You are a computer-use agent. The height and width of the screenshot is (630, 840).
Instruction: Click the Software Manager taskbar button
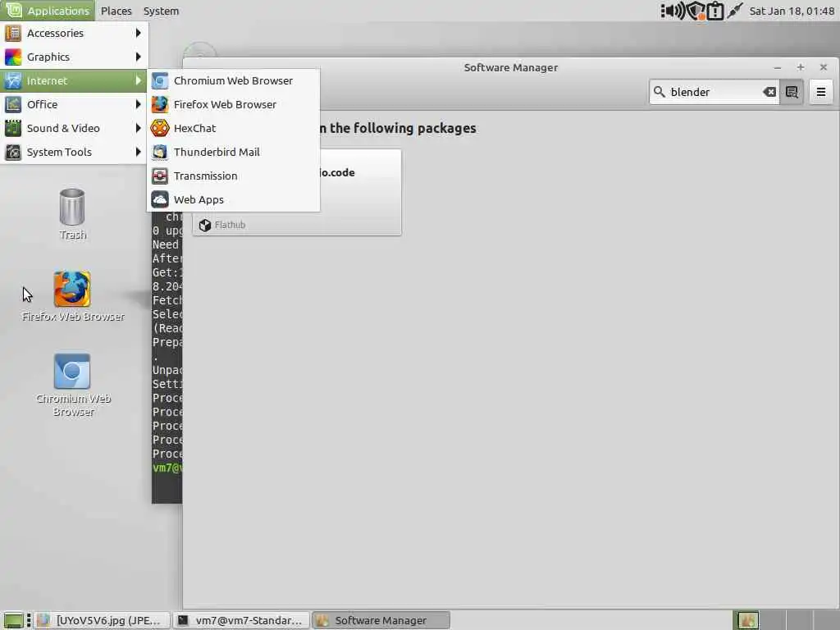point(381,620)
